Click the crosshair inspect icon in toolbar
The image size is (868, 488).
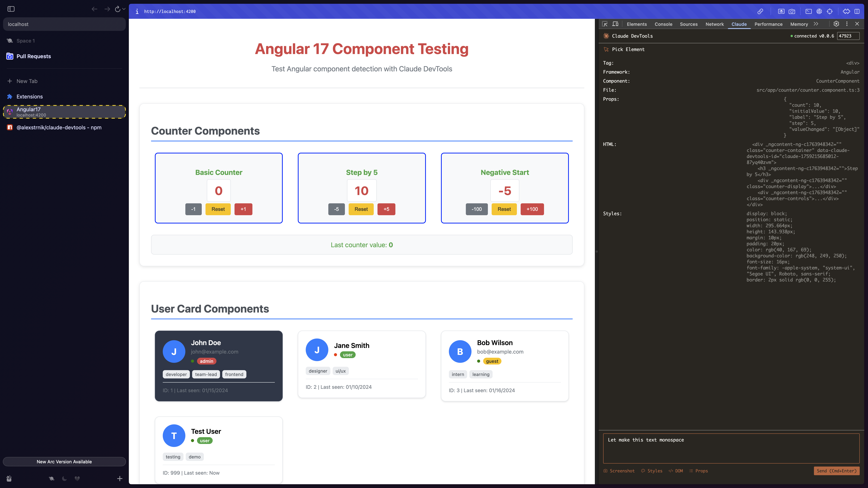[x=830, y=11]
